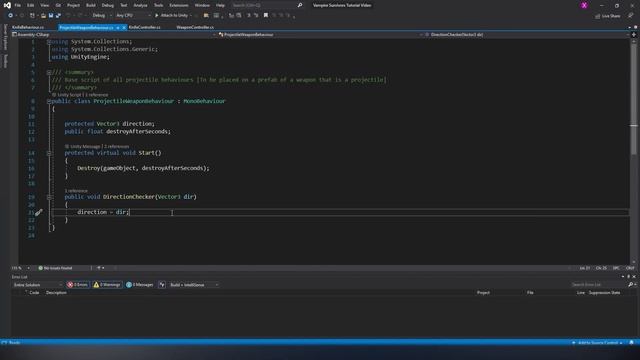Image resolution: width=640 pixels, height=360 pixels.
Task: Toggle the Messages filter button
Action: [x=140, y=285]
